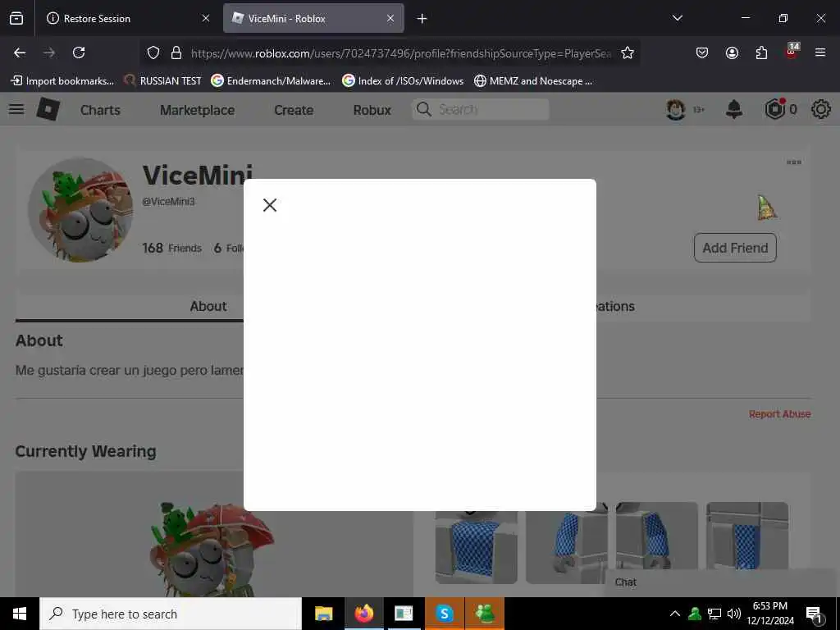Screen dimensions: 840x630
Task: Click ViceMini profile avatar picture
Action: [x=80, y=209]
